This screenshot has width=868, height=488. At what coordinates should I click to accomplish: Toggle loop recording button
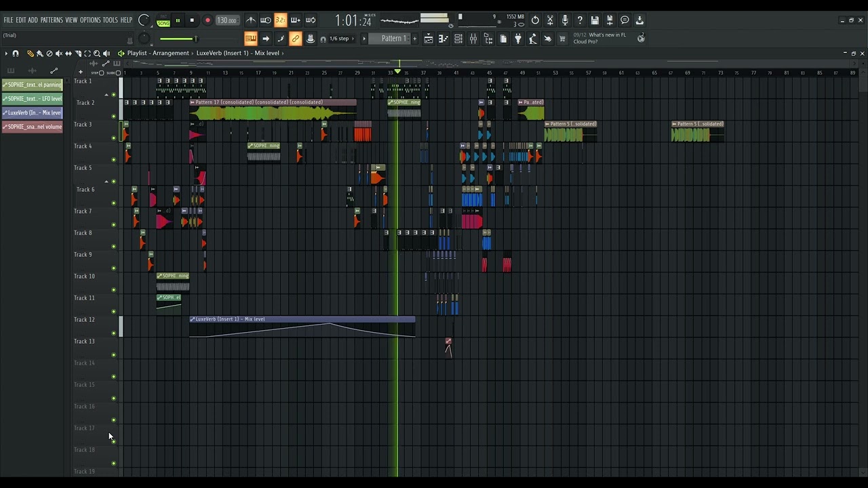click(311, 20)
